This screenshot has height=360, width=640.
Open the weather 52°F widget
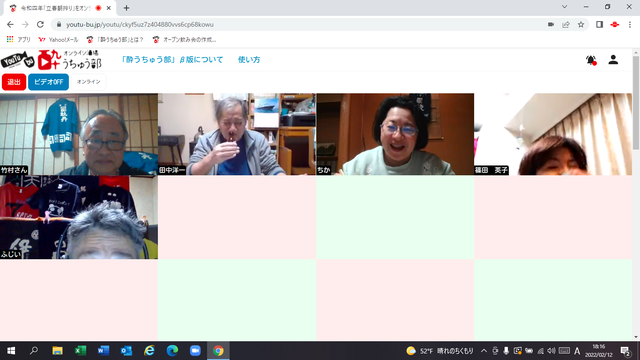click(x=440, y=351)
